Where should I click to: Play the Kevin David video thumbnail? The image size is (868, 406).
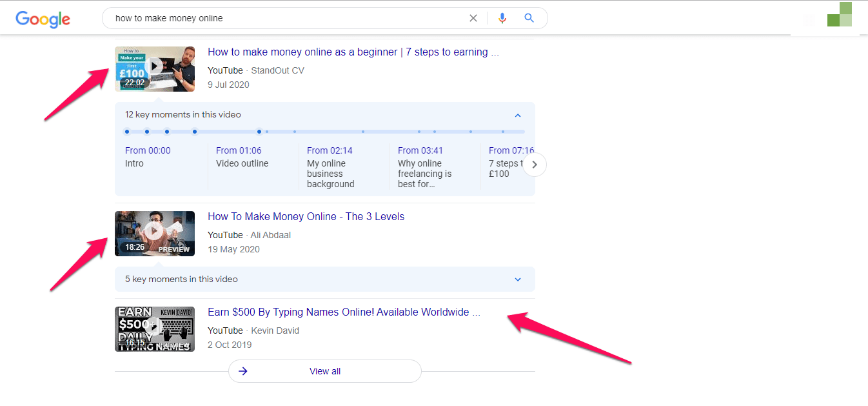click(x=155, y=329)
